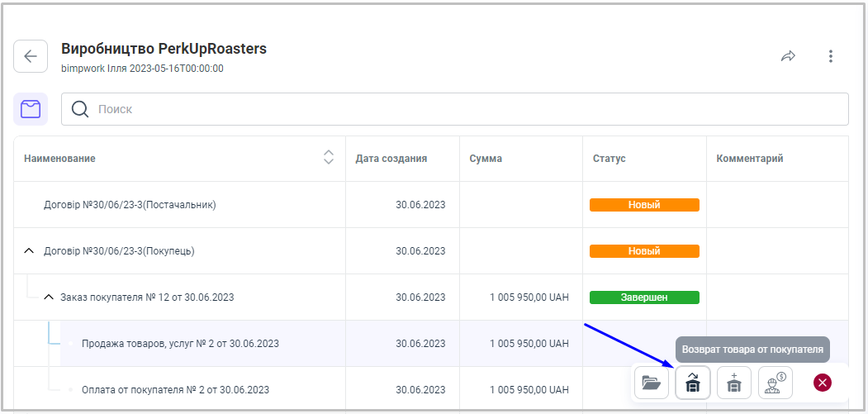The image size is (868, 414).
Task: Click the purple package icon beside search
Action: [31, 109]
